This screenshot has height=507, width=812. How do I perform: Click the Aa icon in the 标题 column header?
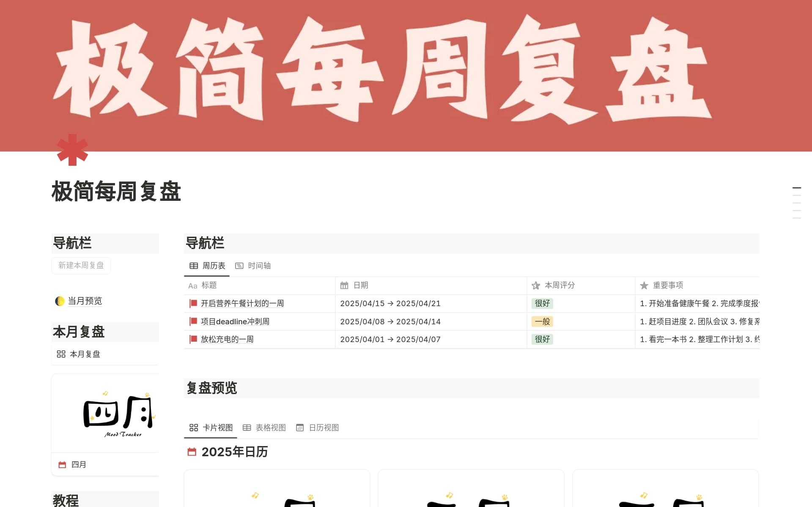click(x=193, y=285)
